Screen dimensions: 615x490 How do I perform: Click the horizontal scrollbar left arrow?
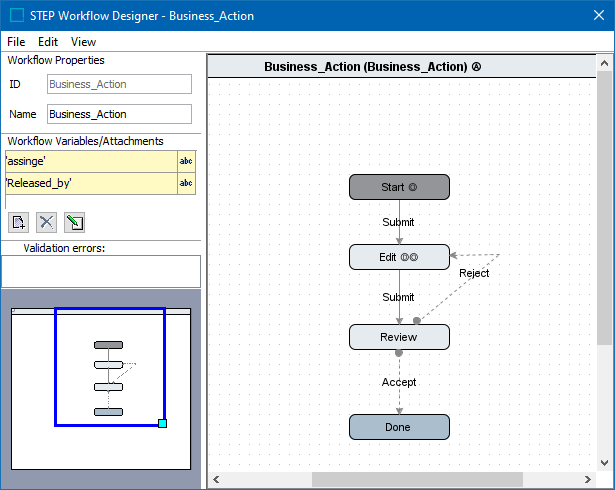216,479
